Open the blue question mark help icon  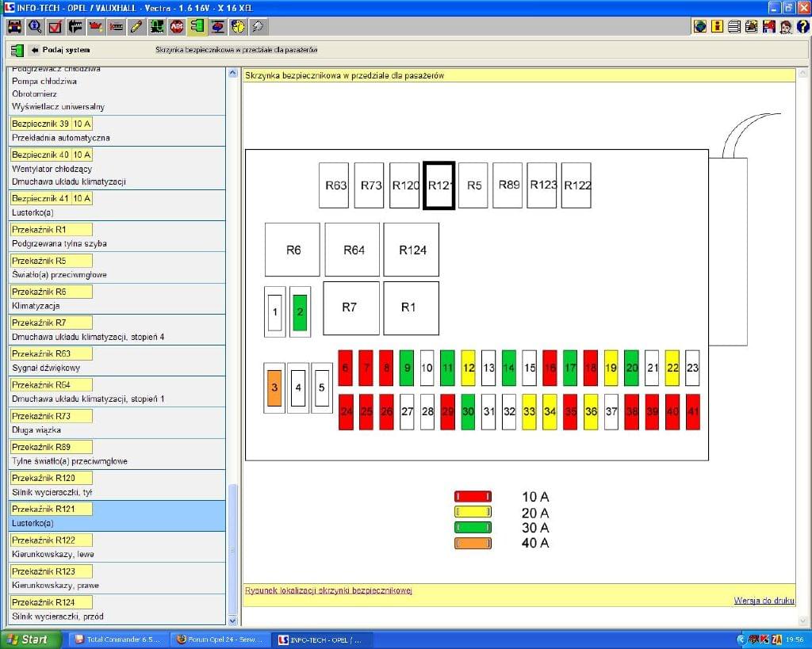[x=802, y=26]
